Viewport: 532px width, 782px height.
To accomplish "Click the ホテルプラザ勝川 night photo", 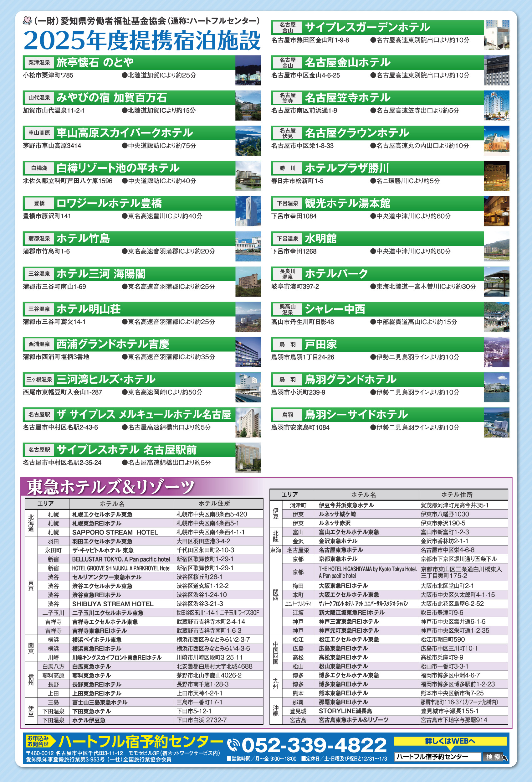I will tap(496, 176).
